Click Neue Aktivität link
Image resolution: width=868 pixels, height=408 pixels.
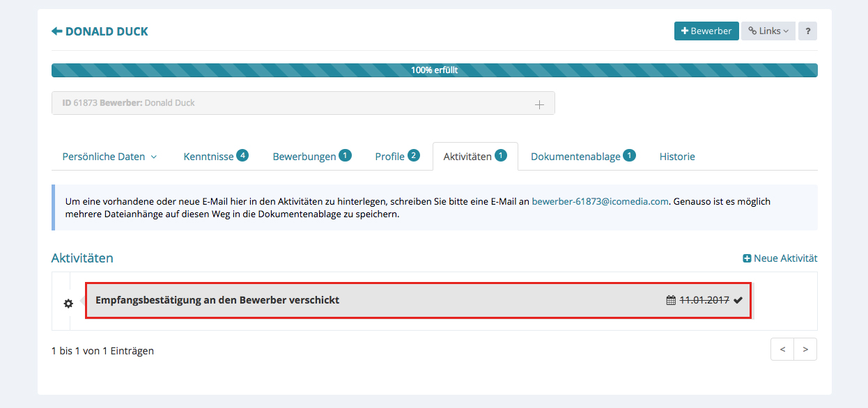click(x=780, y=258)
